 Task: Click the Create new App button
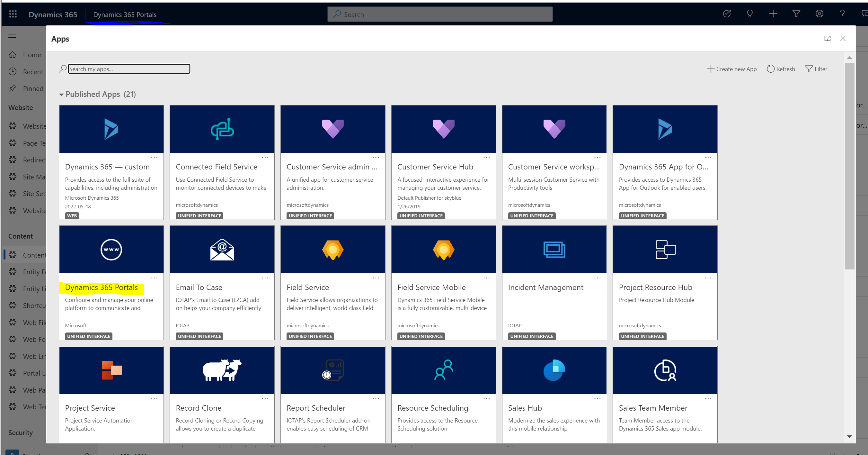pos(731,69)
